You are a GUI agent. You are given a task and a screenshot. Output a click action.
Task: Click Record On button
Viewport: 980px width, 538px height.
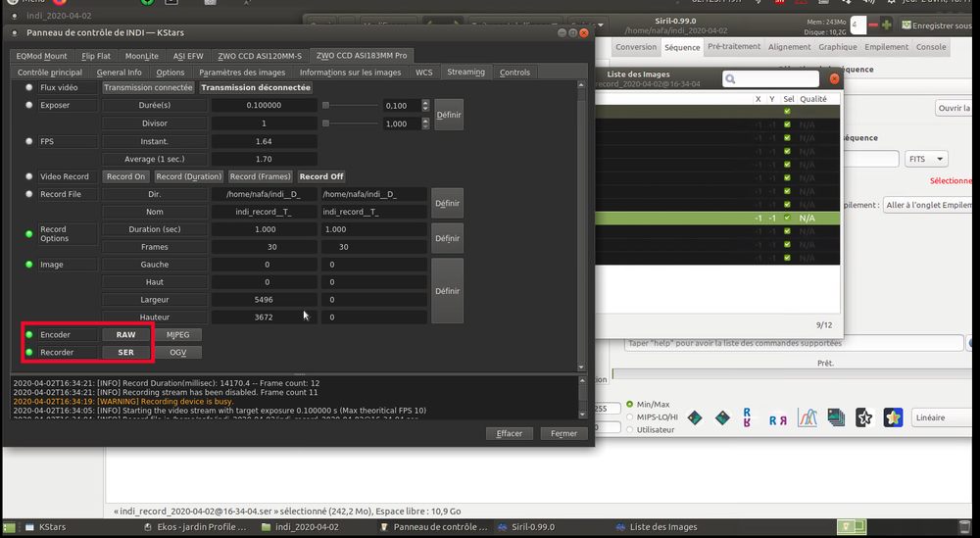(x=125, y=176)
